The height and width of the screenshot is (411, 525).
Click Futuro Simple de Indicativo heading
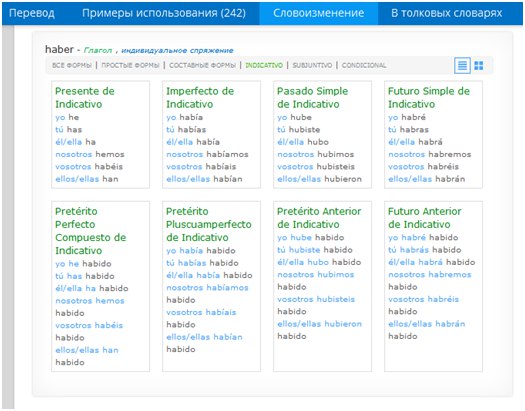pos(429,97)
